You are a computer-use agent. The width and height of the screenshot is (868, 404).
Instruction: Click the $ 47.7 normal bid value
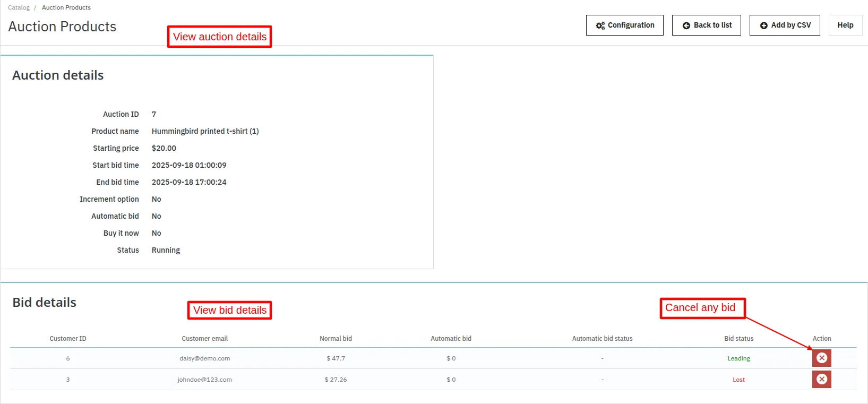tap(336, 358)
